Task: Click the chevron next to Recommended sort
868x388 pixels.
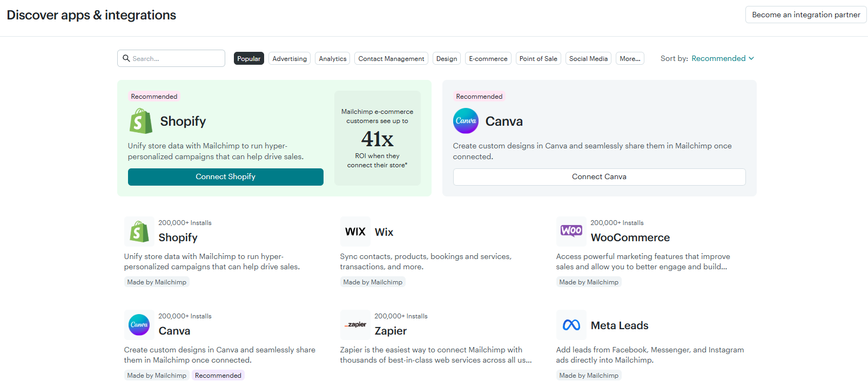Action: pyautogui.click(x=751, y=58)
